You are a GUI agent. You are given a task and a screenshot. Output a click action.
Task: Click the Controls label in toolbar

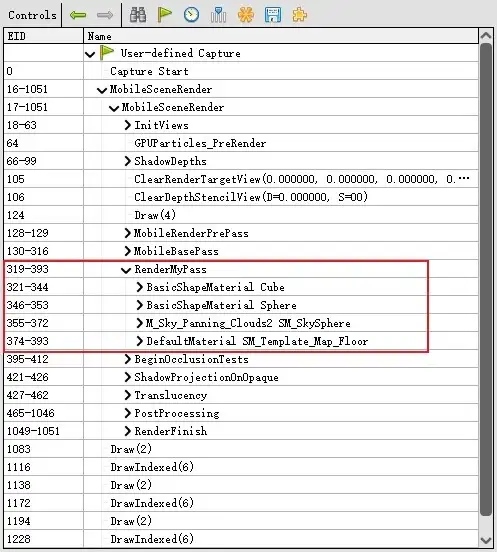(x=32, y=15)
